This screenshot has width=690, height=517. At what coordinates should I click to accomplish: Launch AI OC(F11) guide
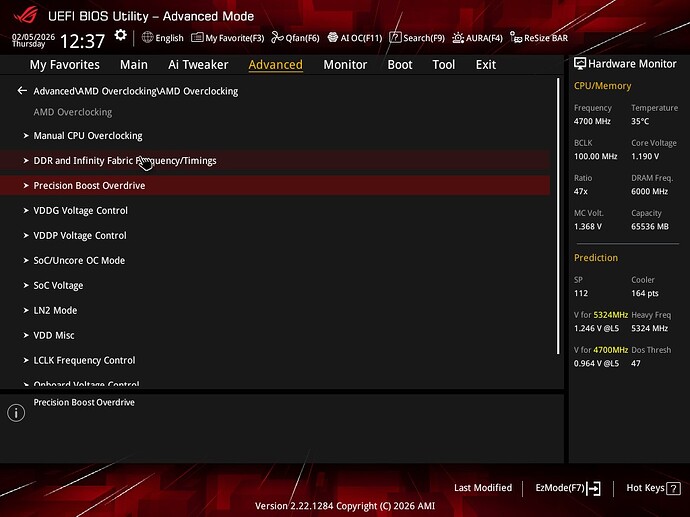pos(355,38)
